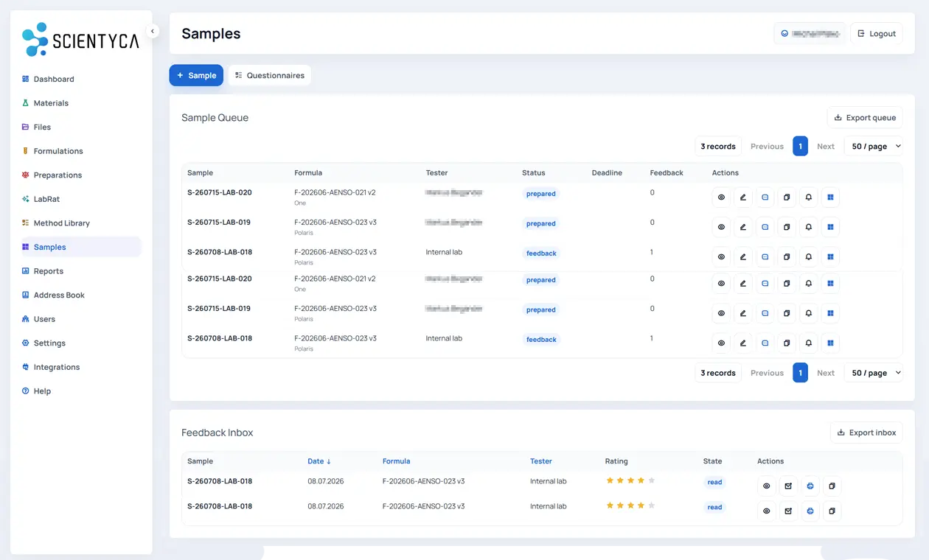Log out using the Logout button

[x=876, y=33]
